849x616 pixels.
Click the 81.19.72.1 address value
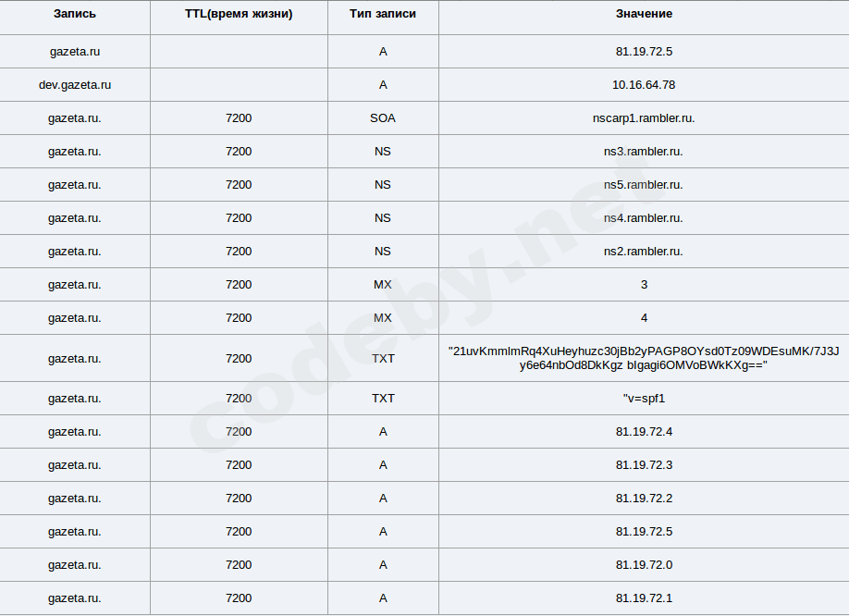tap(644, 598)
